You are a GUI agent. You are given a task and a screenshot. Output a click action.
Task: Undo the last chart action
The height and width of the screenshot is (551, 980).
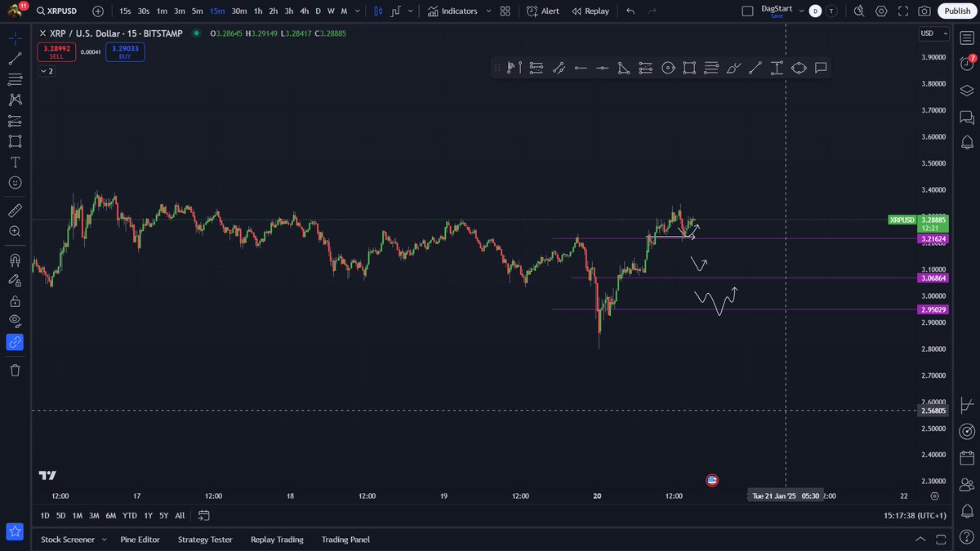point(630,11)
